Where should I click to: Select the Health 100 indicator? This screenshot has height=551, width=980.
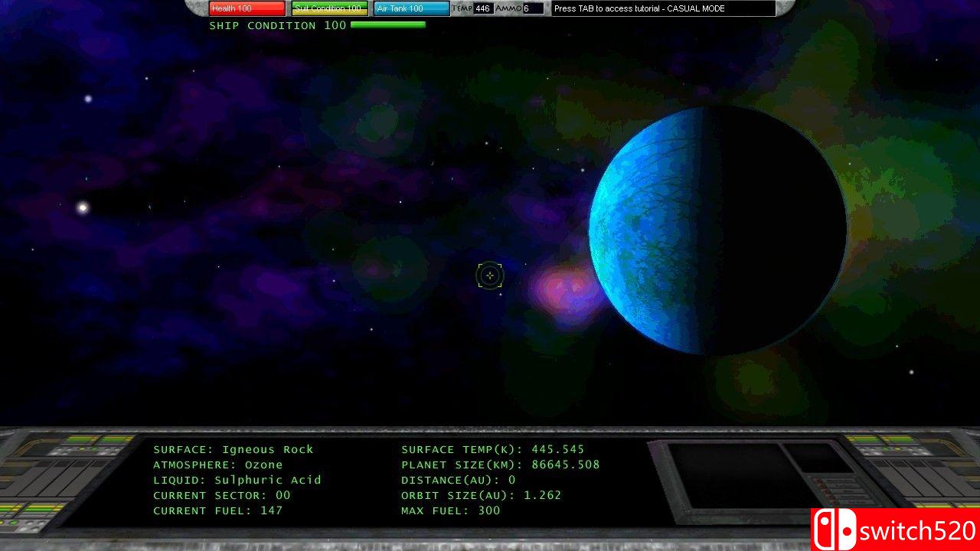(245, 8)
